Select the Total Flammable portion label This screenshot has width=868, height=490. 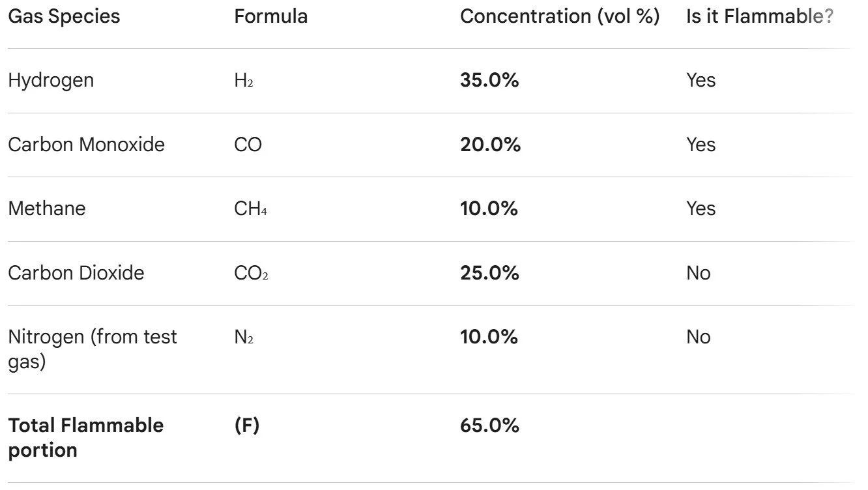pos(85,437)
